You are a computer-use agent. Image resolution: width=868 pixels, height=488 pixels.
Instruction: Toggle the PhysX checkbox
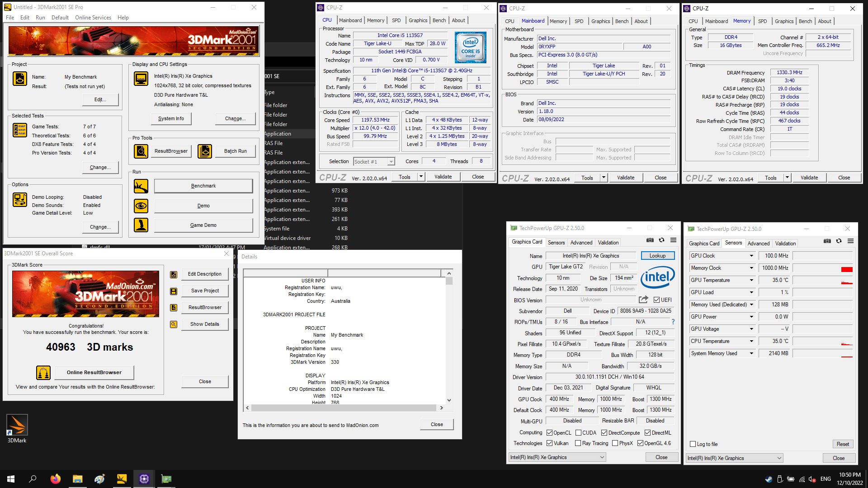[x=615, y=443]
